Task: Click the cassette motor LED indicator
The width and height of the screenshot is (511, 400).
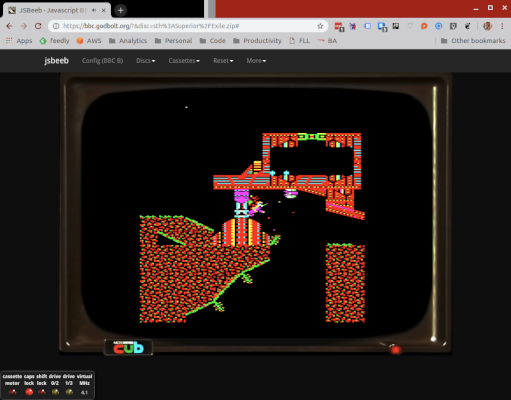Action: click(12, 392)
